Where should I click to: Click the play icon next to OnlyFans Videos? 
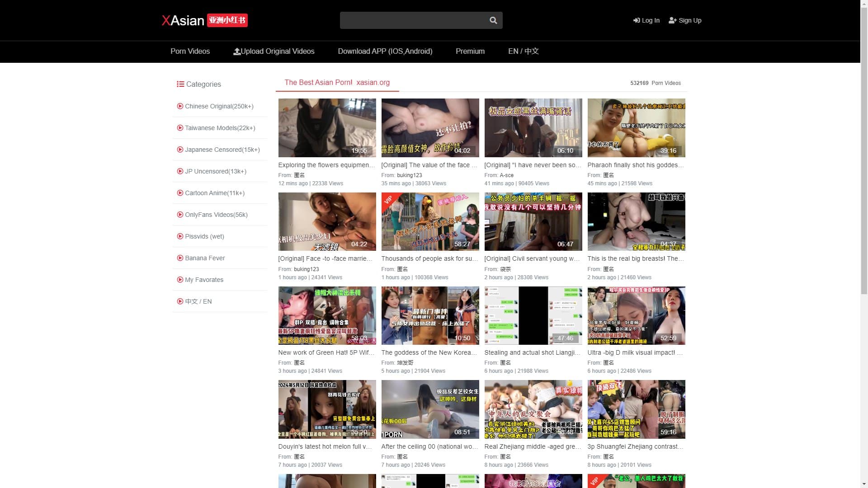tap(180, 215)
